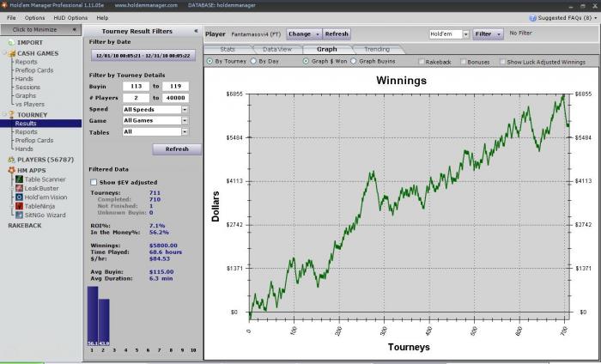Open Cash Games Sessions

coord(27,88)
